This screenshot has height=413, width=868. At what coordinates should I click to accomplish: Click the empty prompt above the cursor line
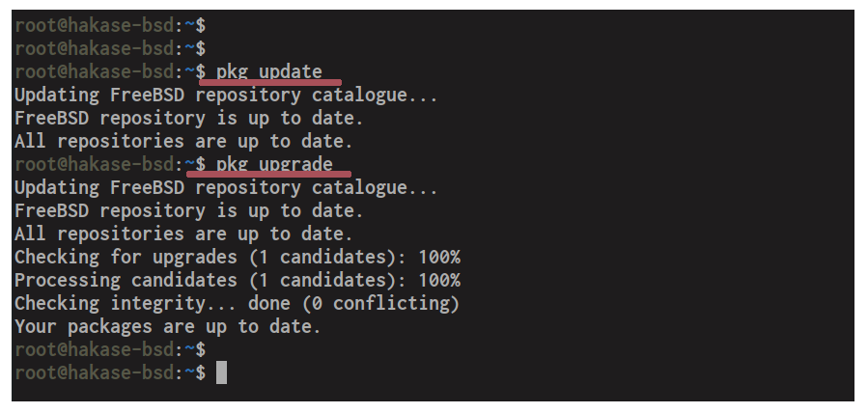pos(110,349)
